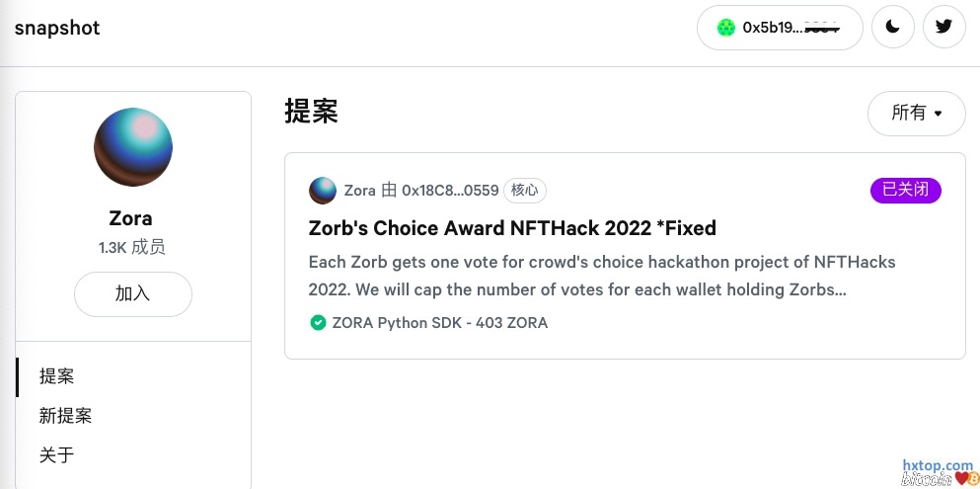Click the large Zora space avatar

[133, 148]
